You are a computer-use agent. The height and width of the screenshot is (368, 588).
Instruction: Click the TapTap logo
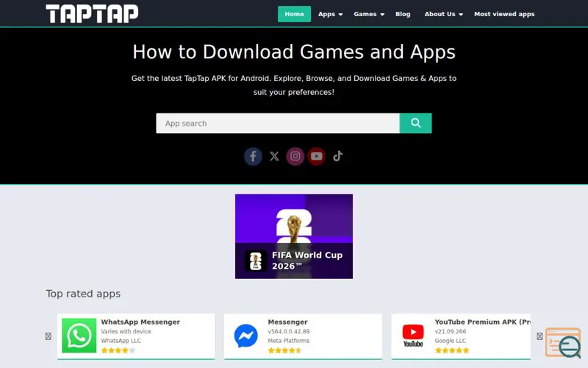pyautogui.click(x=92, y=14)
